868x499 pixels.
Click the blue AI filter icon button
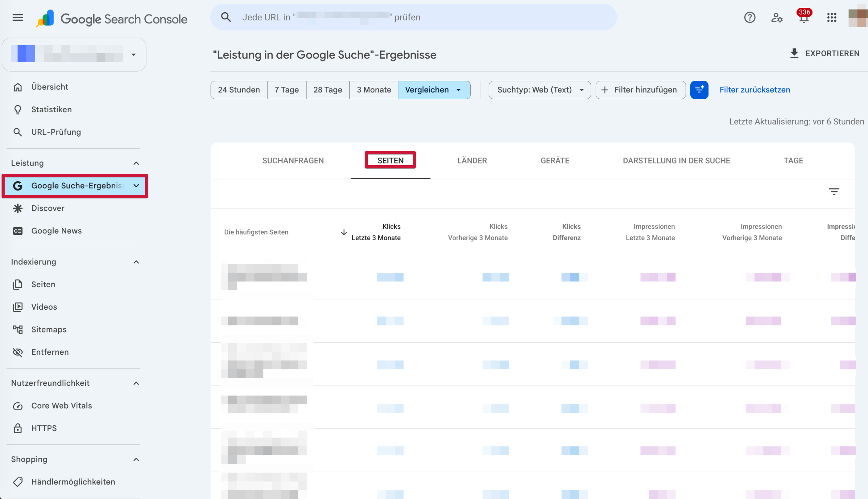[699, 90]
